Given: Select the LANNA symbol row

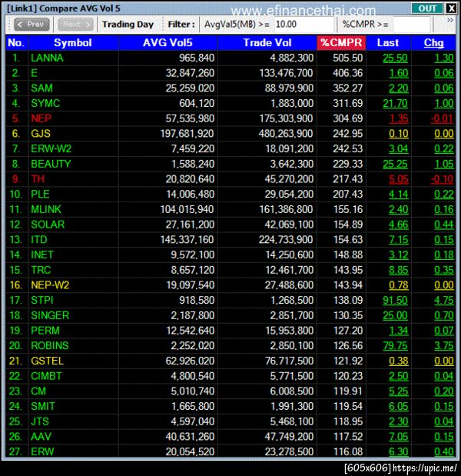Looking at the screenshot, I should pyautogui.click(x=47, y=58).
